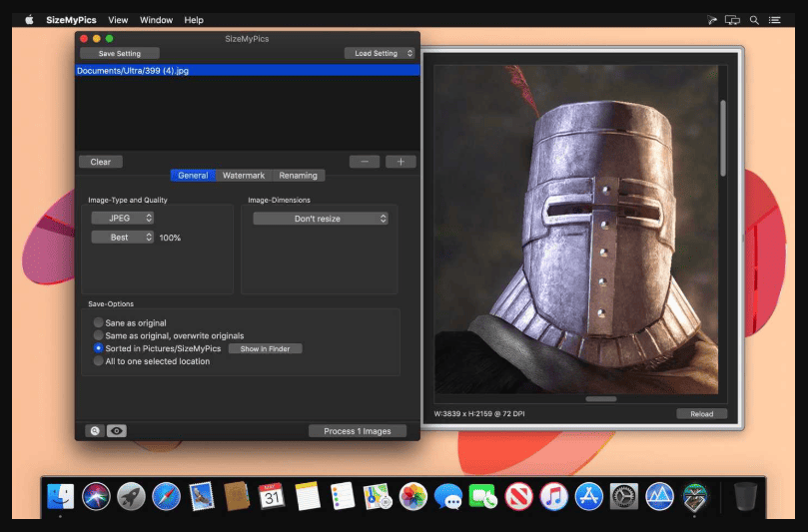Image resolution: width=808 pixels, height=532 pixels.
Task: Open the SizeMyPics application menu
Action: (x=71, y=20)
